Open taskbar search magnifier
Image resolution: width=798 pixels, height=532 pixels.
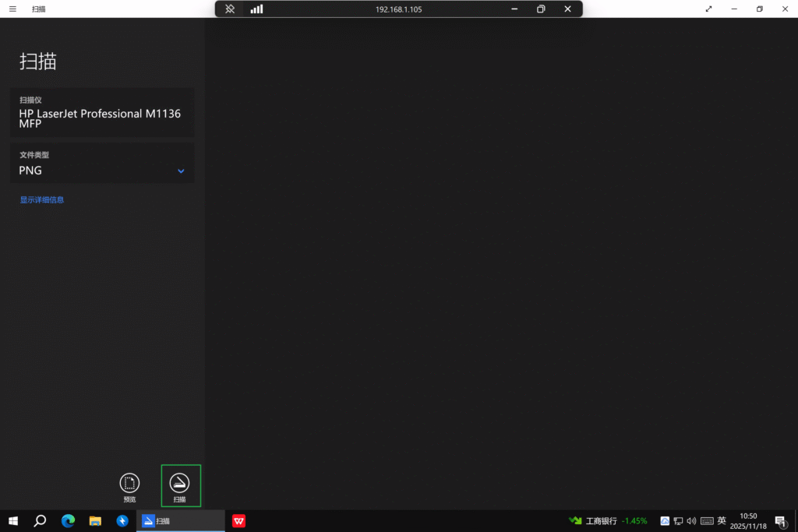coord(40,521)
